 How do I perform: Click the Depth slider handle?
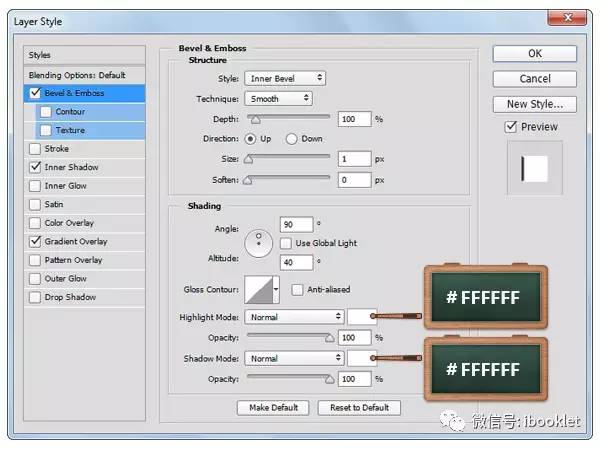256,120
